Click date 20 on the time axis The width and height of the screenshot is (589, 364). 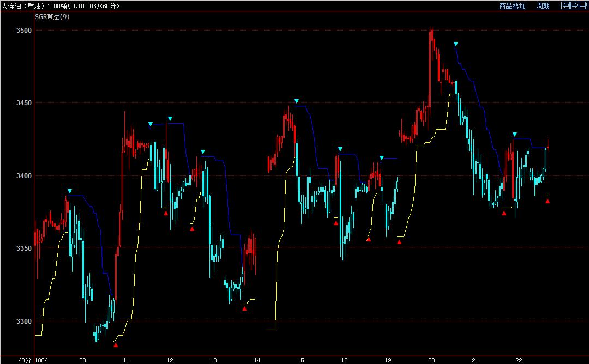(x=431, y=360)
